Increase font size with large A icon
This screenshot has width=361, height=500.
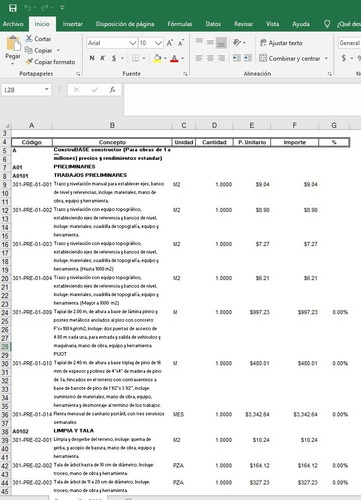(x=169, y=43)
